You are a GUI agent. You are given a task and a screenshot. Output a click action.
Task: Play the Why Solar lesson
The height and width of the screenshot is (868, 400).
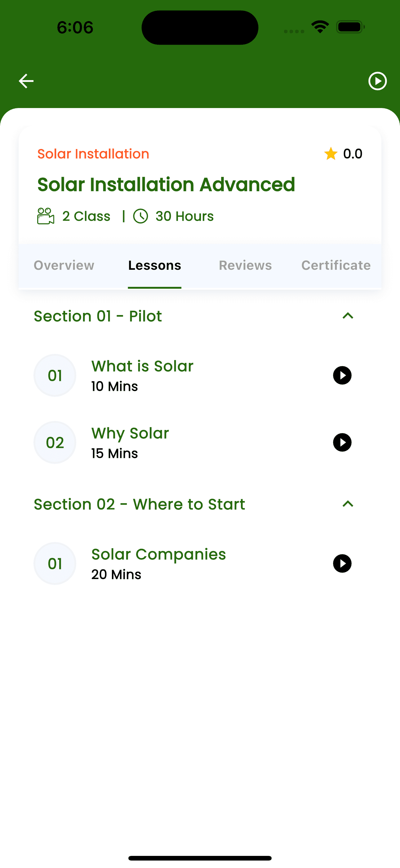342,442
